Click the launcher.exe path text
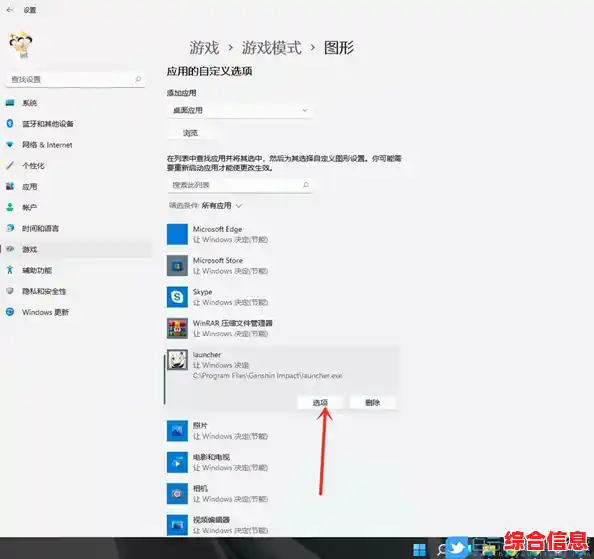The image size is (594, 559). point(267,376)
